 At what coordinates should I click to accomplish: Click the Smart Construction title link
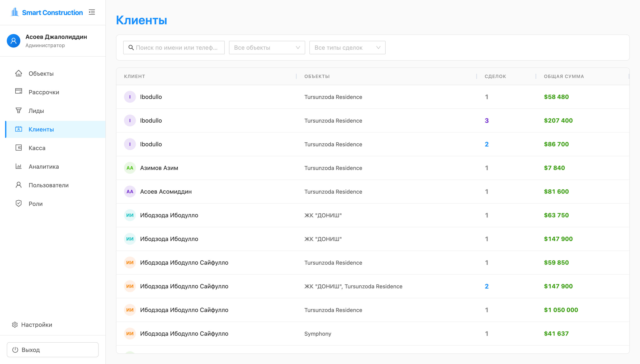pos(52,12)
